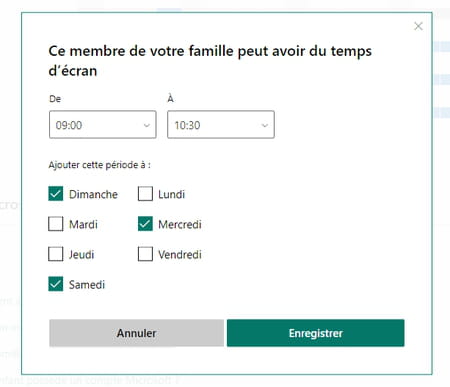
Task: Open the À end time dropdown
Action: [221, 125]
